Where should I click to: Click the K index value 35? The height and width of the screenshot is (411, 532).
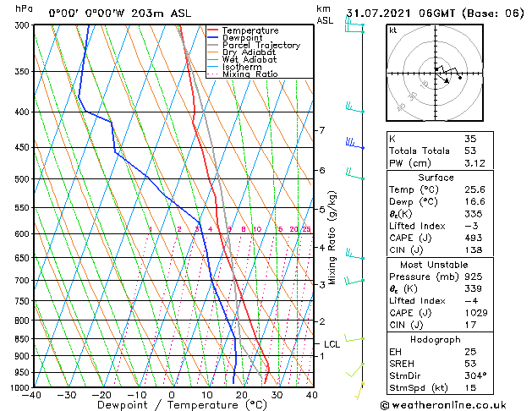pyautogui.click(x=470, y=139)
